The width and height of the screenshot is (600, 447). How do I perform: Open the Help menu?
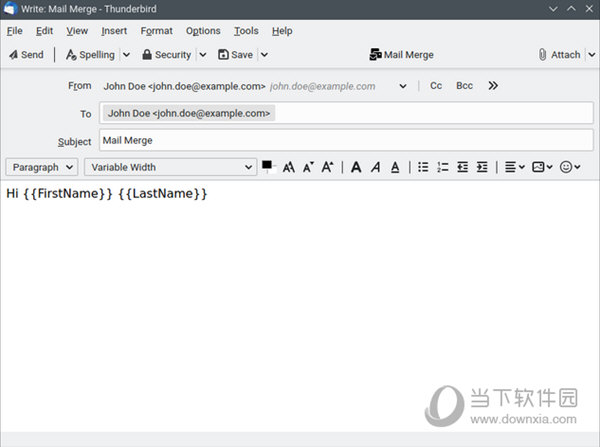click(282, 31)
